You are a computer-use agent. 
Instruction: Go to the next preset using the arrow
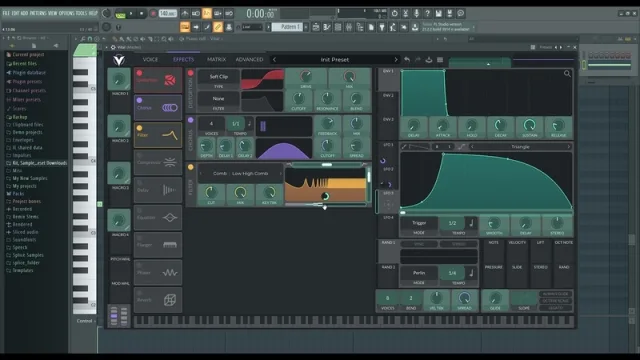(x=396, y=60)
